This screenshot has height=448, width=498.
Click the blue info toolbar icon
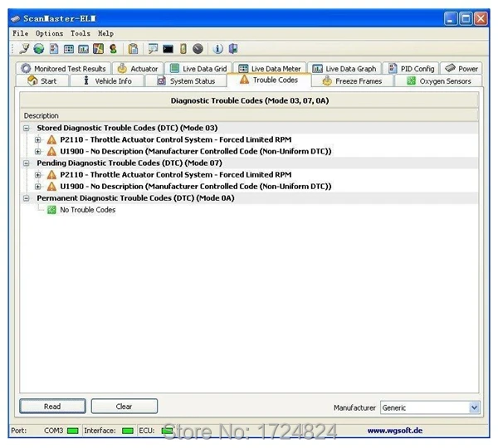click(x=217, y=49)
